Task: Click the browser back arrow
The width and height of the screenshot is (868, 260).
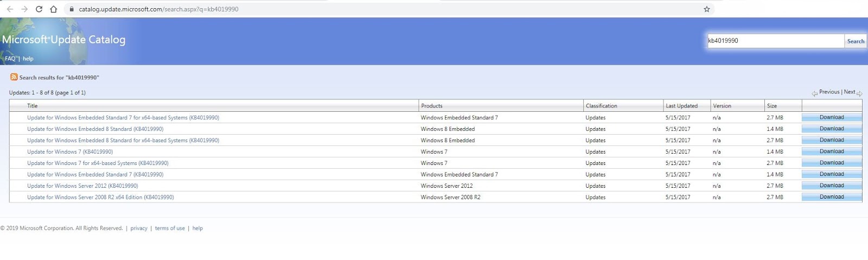Action: coord(10,9)
